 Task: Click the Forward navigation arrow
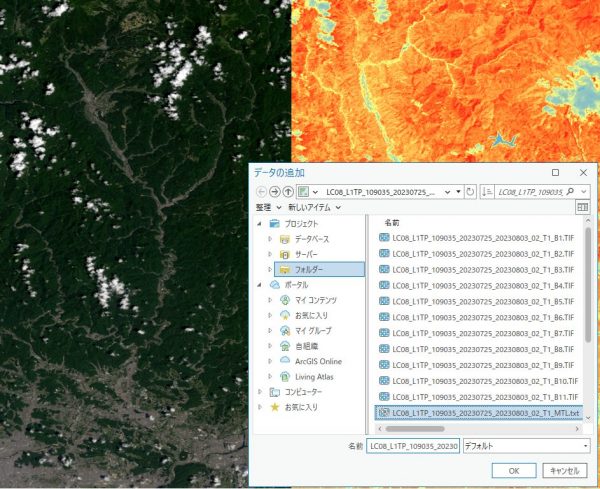coord(274,191)
